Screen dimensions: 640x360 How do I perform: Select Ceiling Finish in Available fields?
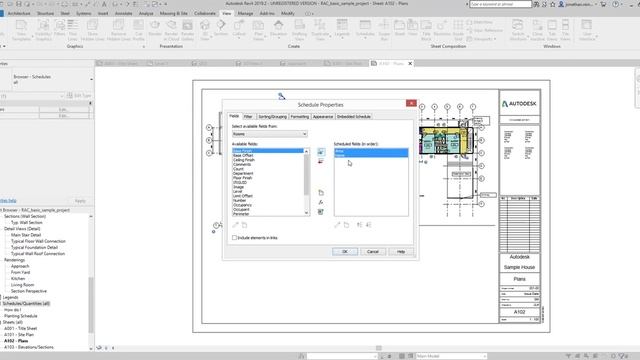(244, 160)
